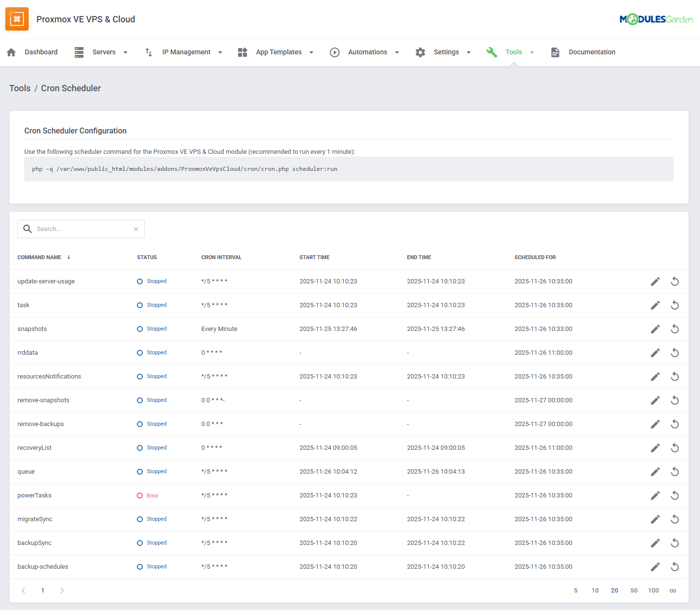The height and width of the screenshot is (610, 700).
Task: Click Stopped status of queue row
Action: pyautogui.click(x=152, y=472)
